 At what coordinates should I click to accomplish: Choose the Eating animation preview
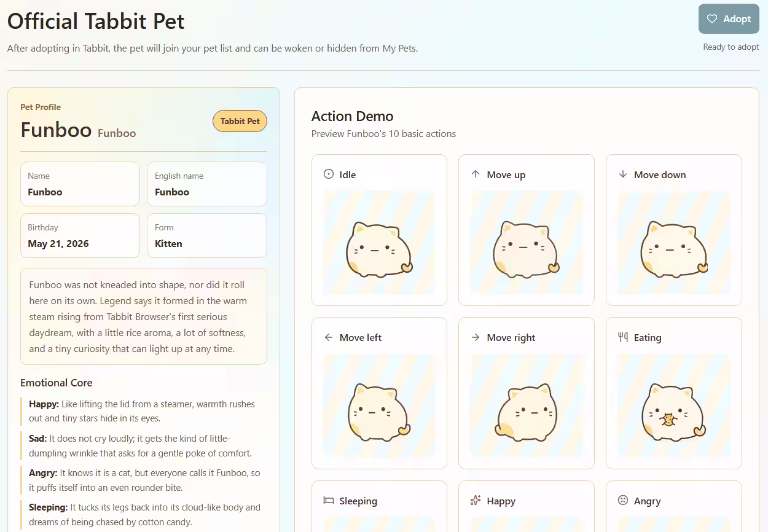pyautogui.click(x=674, y=405)
